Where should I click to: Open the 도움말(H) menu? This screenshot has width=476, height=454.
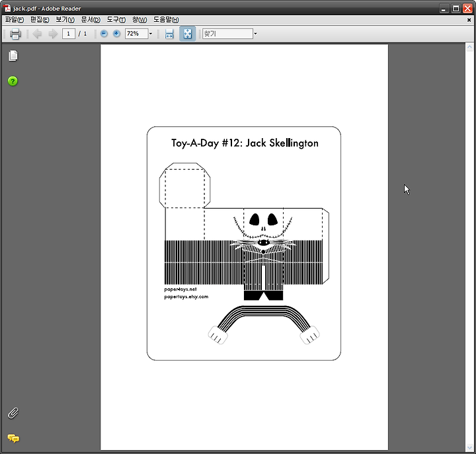166,20
